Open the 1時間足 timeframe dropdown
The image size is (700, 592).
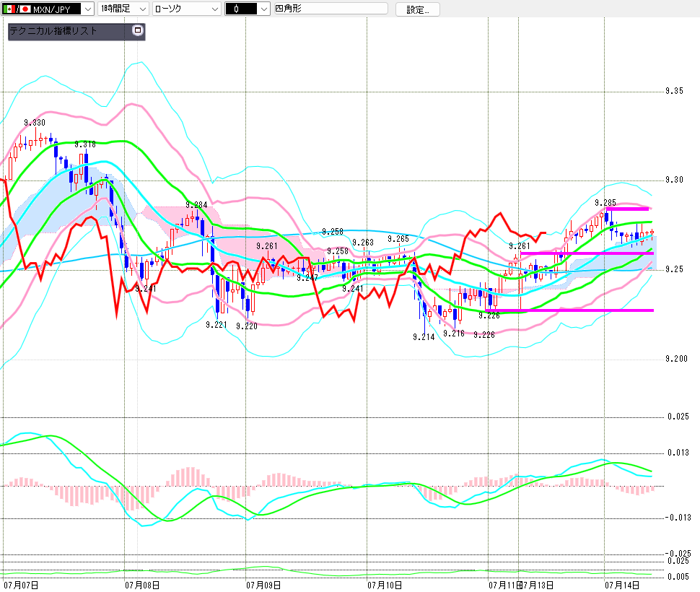pyautogui.click(x=123, y=9)
